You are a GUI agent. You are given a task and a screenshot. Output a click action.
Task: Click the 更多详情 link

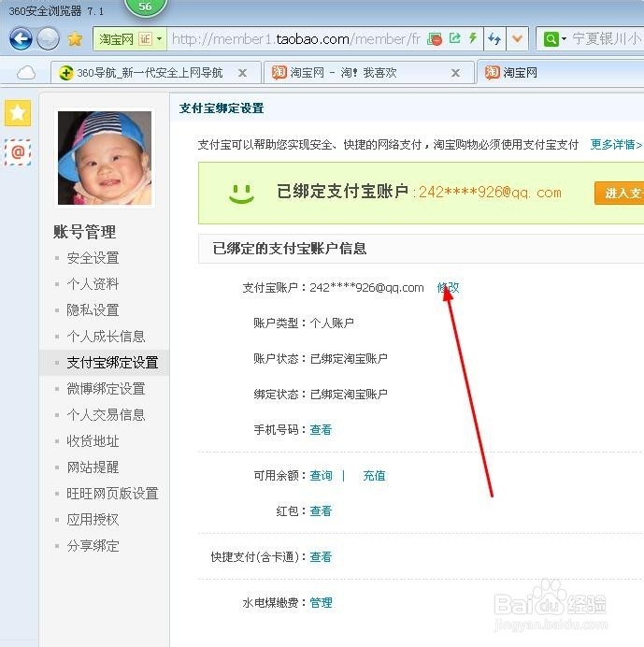coord(616,144)
